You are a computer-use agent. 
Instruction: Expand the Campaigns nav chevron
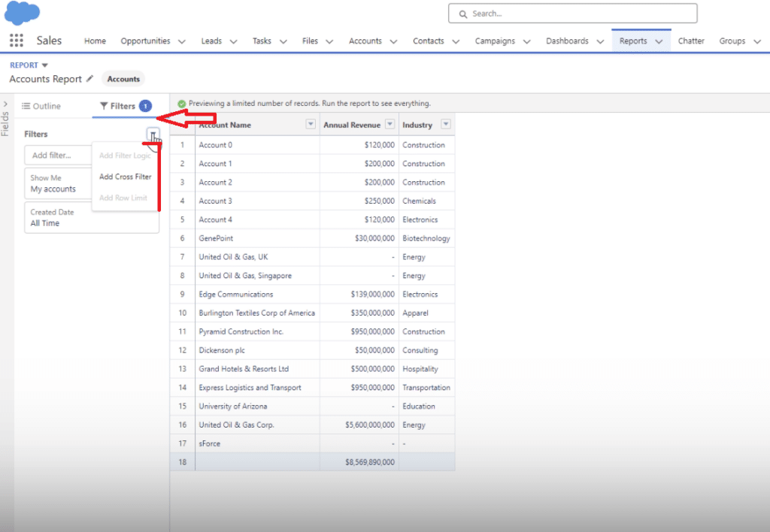[527, 42]
